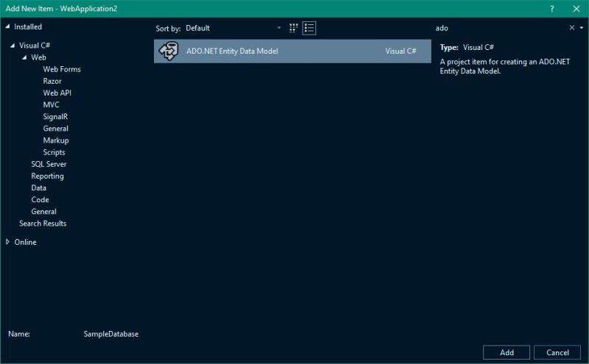Click the Name field with SampleDatabase
Screen dimensions: 589x364
click(111, 334)
